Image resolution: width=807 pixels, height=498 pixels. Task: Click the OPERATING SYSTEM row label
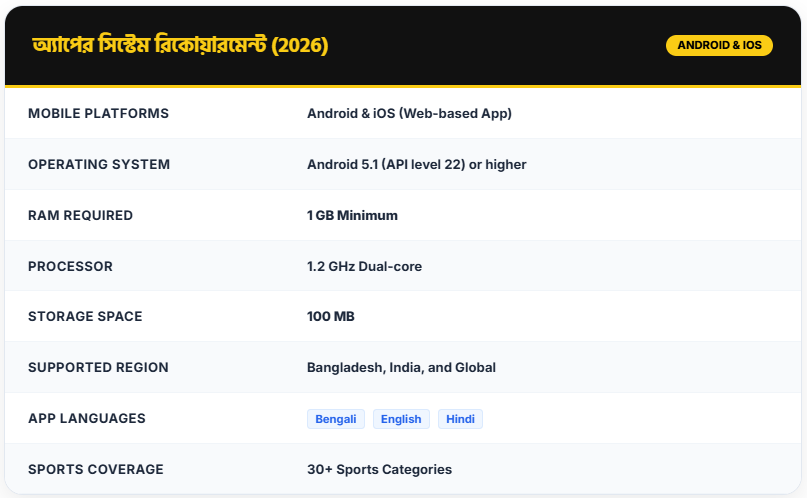[x=99, y=165]
